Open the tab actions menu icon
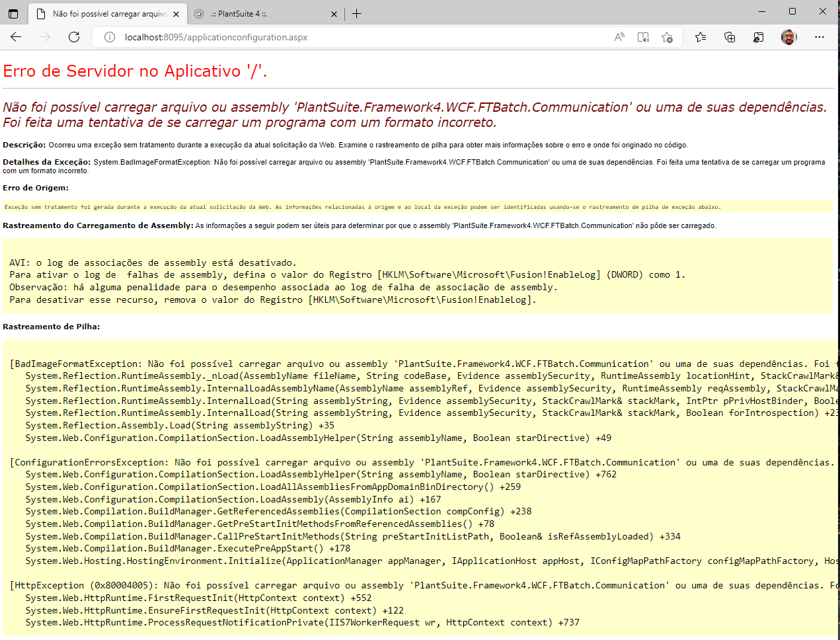Viewport: 840px width, 640px height. click(13, 13)
